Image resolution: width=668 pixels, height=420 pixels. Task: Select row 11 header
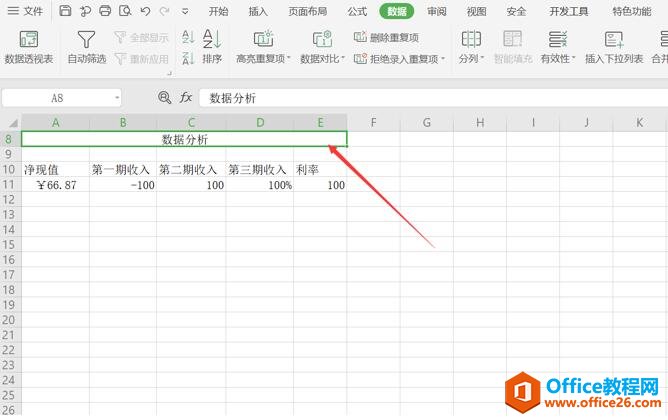pyautogui.click(x=9, y=184)
